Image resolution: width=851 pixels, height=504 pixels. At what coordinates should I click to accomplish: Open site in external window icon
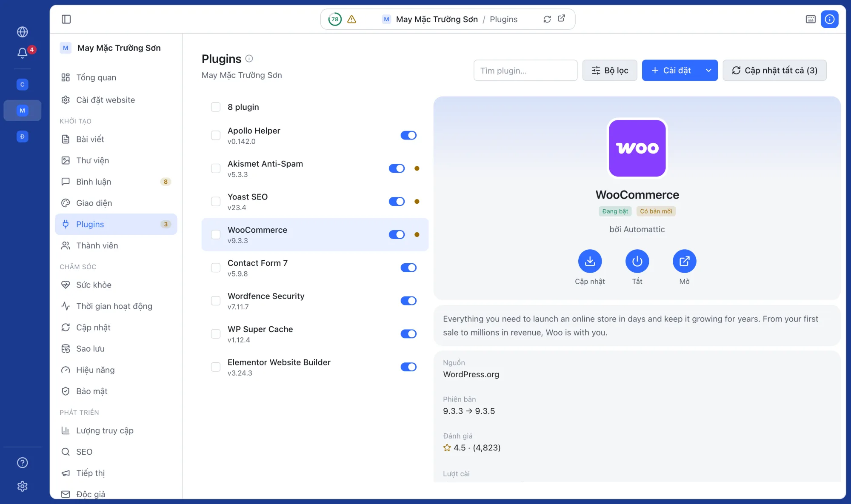[x=562, y=18]
